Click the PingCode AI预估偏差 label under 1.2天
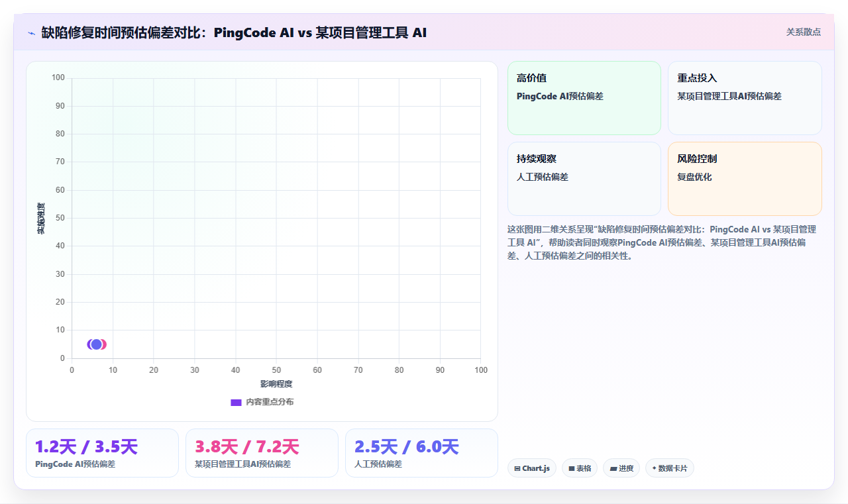The image size is (848, 504). 75,464
